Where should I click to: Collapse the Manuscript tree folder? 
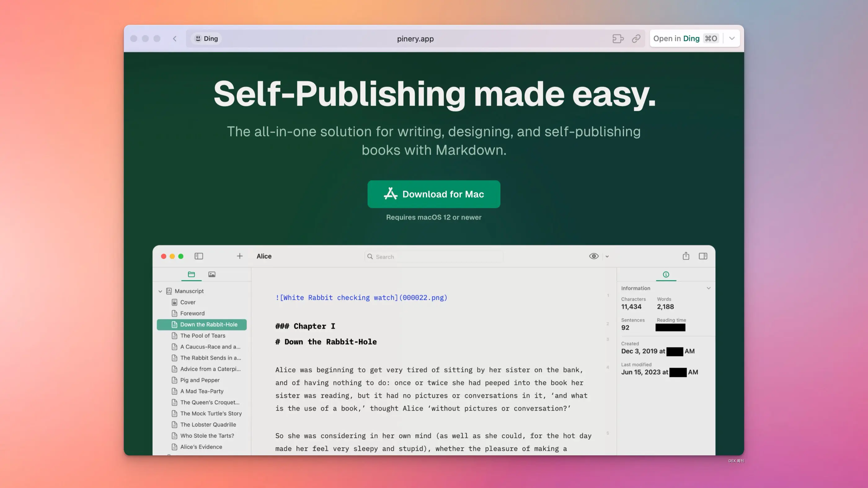[x=160, y=291]
